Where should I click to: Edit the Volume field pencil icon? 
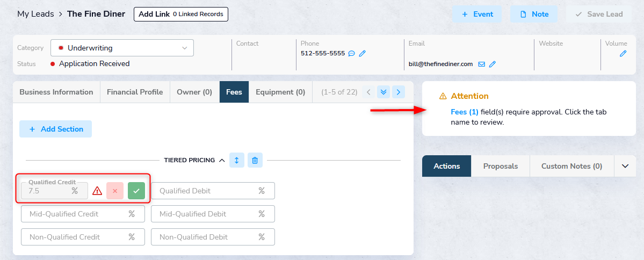pyautogui.click(x=623, y=53)
